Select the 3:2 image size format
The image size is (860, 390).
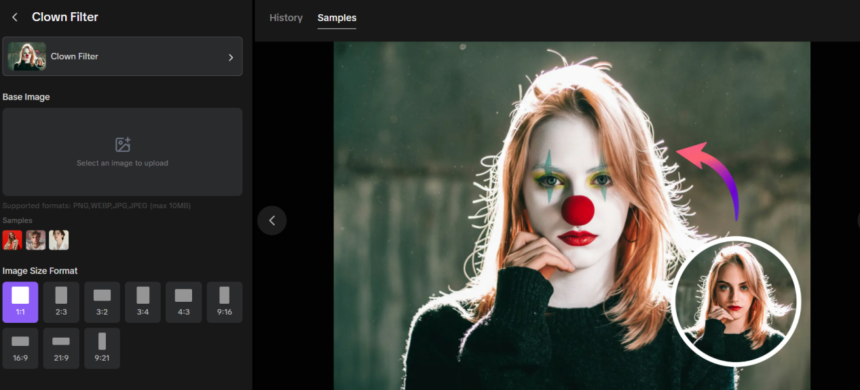pyautogui.click(x=102, y=302)
